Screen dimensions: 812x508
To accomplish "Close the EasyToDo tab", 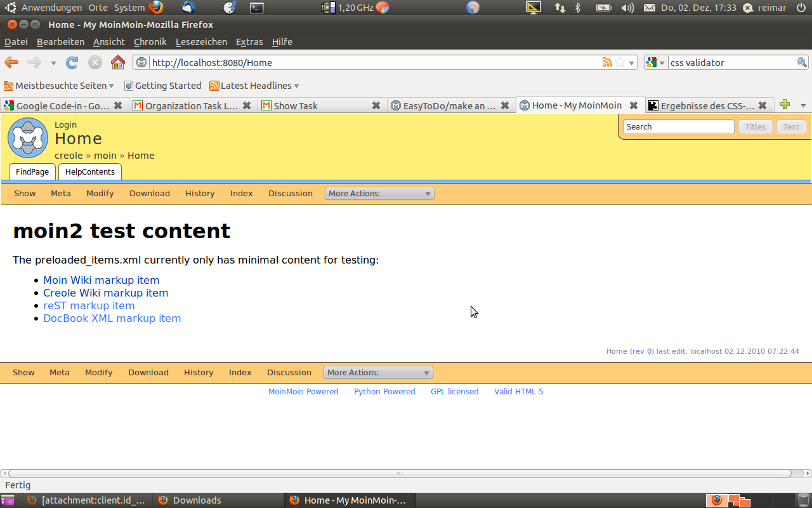I will point(505,105).
